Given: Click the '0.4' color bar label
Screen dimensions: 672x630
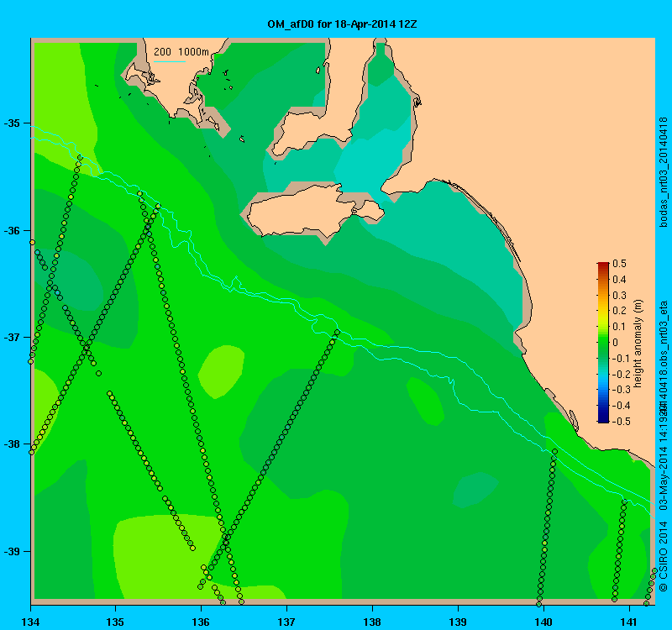Looking at the screenshot, I should pyautogui.click(x=619, y=280).
